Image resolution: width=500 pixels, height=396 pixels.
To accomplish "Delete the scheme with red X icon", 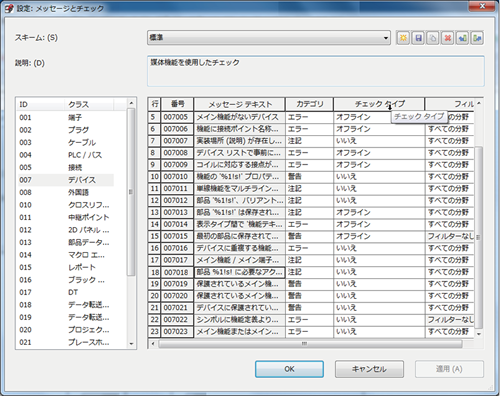I will coord(448,38).
